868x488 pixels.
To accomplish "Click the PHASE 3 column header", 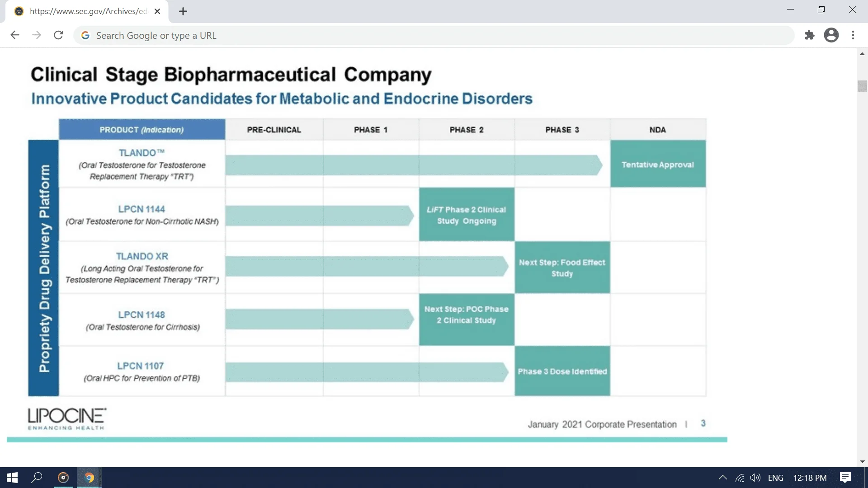I will [x=562, y=130].
